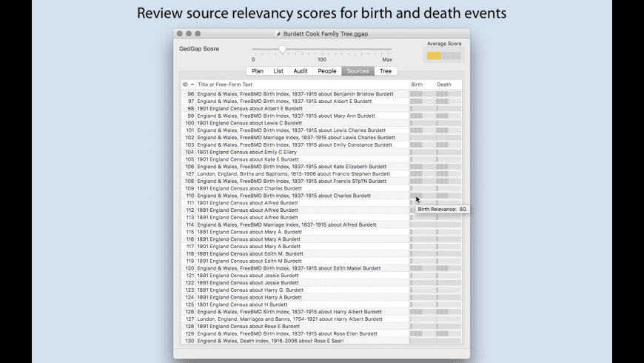Screen dimensions: 644x363
Task: Select row 102 Marriage Index Lewis Charles Burdett
Action: (321, 137)
